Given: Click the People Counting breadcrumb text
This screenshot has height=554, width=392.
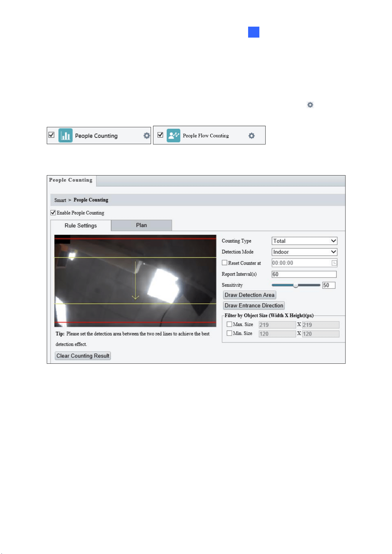Looking at the screenshot, I should (91, 200).
